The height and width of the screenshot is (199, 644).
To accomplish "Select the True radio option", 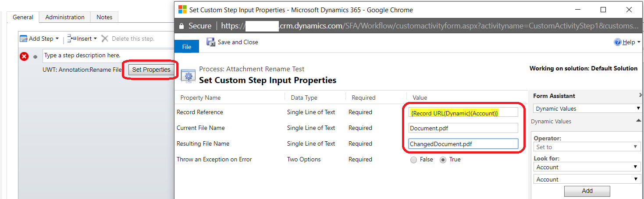I will pyautogui.click(x=443, y=160).
